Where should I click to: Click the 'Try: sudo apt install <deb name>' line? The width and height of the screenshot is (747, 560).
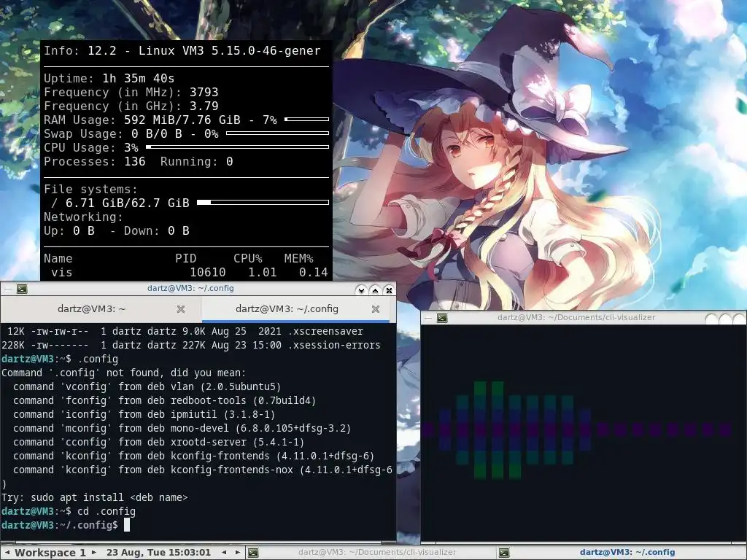pos(94,497)
